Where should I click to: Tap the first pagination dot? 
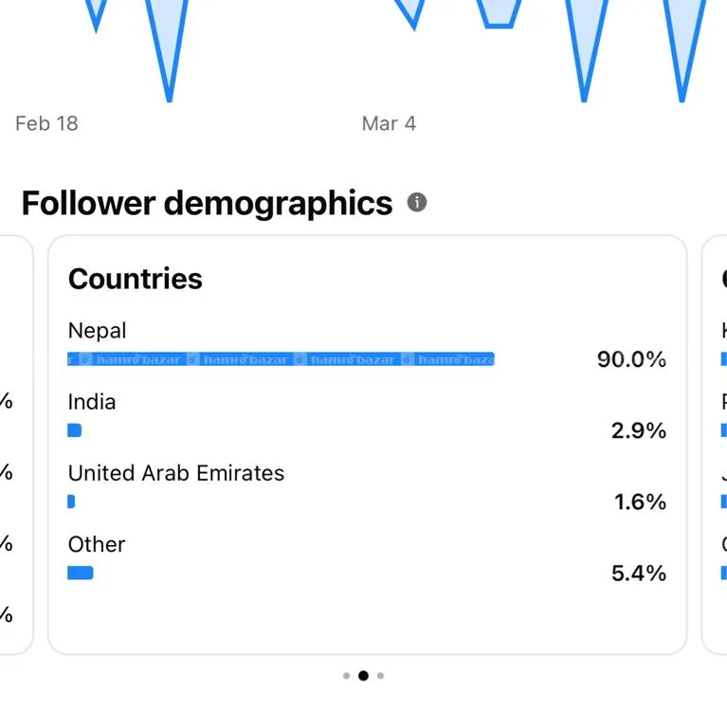click(x=346, y=676)
